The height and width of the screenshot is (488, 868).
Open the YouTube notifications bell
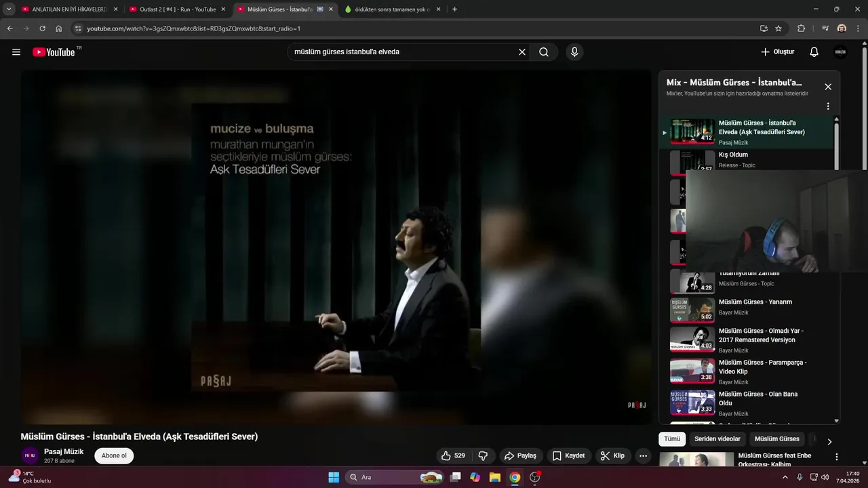coord(814,52)
